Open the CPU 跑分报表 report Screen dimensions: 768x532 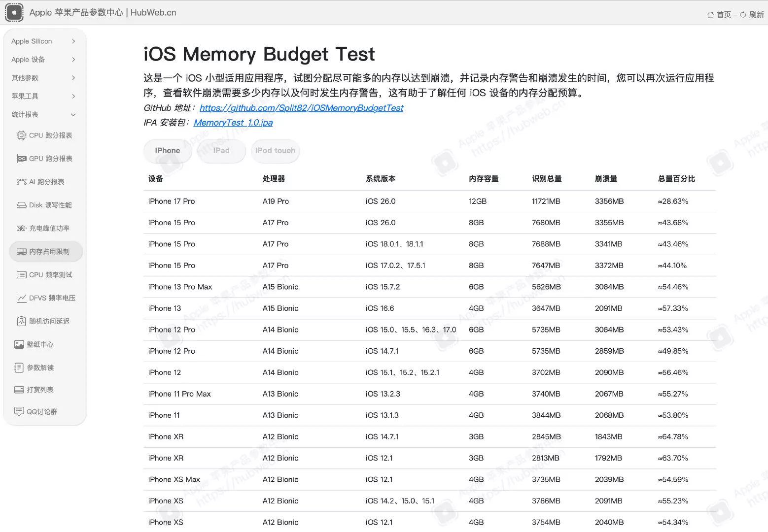[51, 135]
